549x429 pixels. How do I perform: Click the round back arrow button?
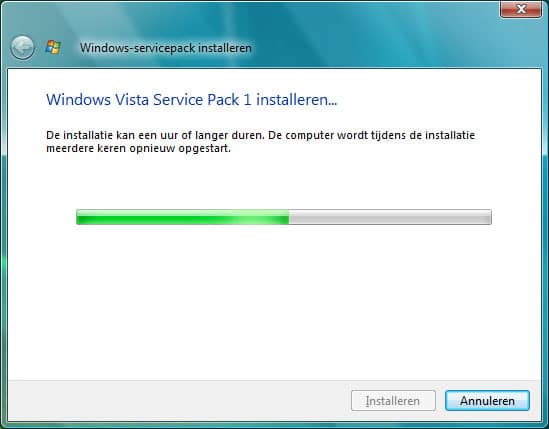pos(22,47)
